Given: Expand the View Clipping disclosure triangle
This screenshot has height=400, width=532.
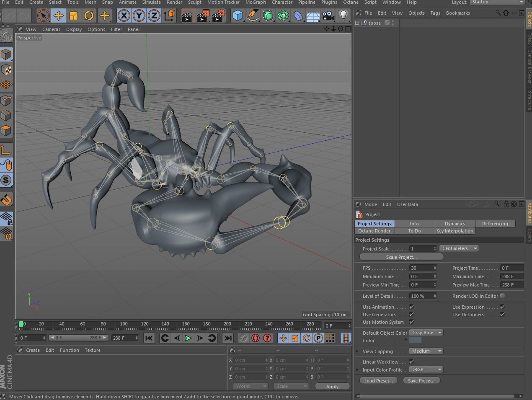Looking at the screenshot, I should tap(357, 351).
